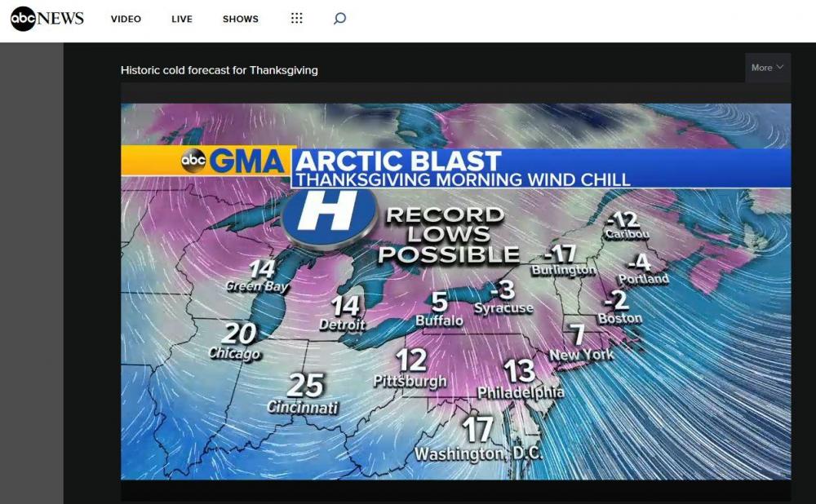The height and width of the screenshot is (504, 816).
Task: Open the SHOWS navigation entry
Action: click(x=240, y=18)
